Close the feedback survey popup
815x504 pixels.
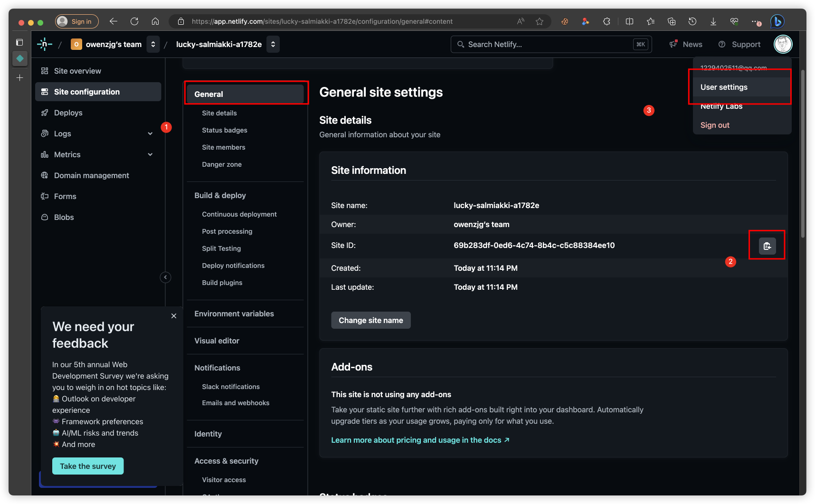click(x=174, y=316)
